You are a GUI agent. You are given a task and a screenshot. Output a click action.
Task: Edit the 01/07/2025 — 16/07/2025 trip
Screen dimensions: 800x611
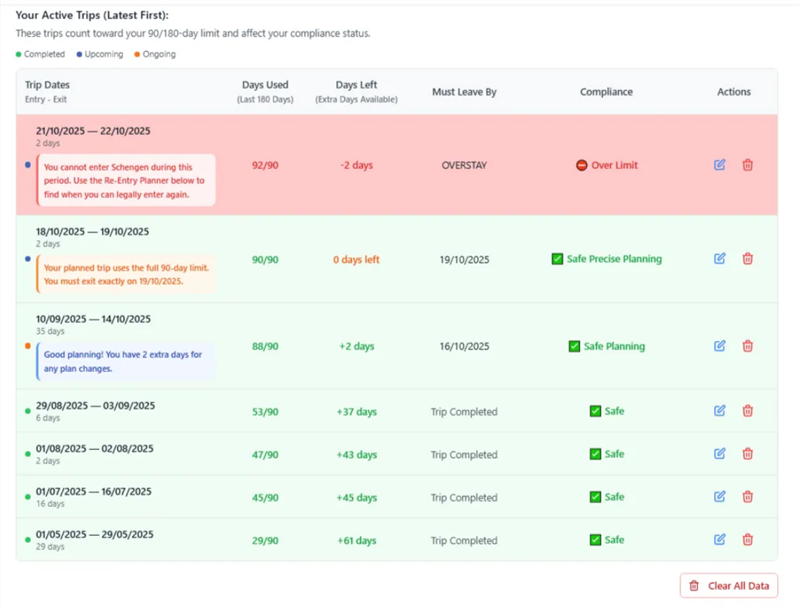(x=720, y=497)
